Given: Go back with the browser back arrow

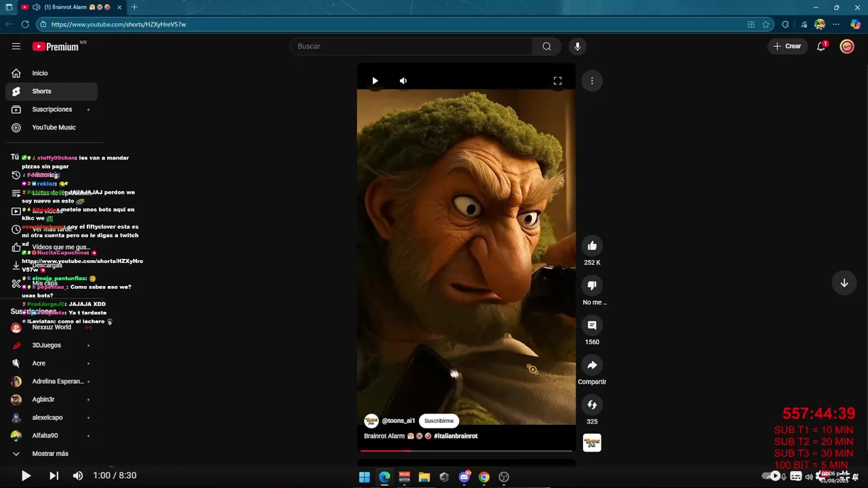Looking at the screenshot, I should 9,24.
